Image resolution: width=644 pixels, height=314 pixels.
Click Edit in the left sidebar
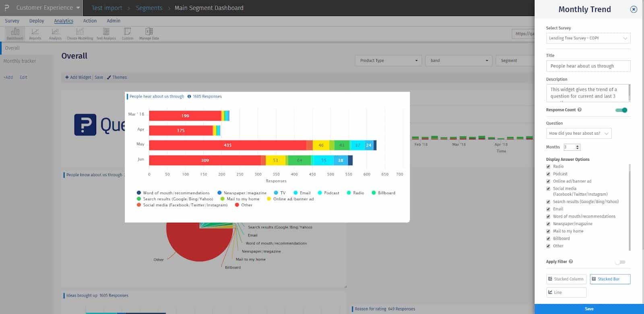coord(23,77)
